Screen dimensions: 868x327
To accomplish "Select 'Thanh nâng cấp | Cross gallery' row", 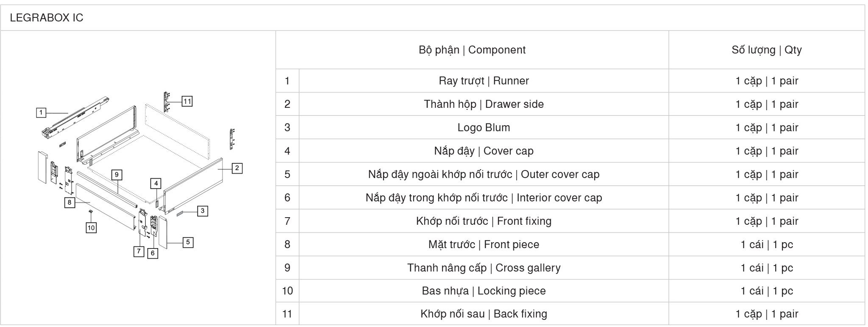I will point(570,268).
